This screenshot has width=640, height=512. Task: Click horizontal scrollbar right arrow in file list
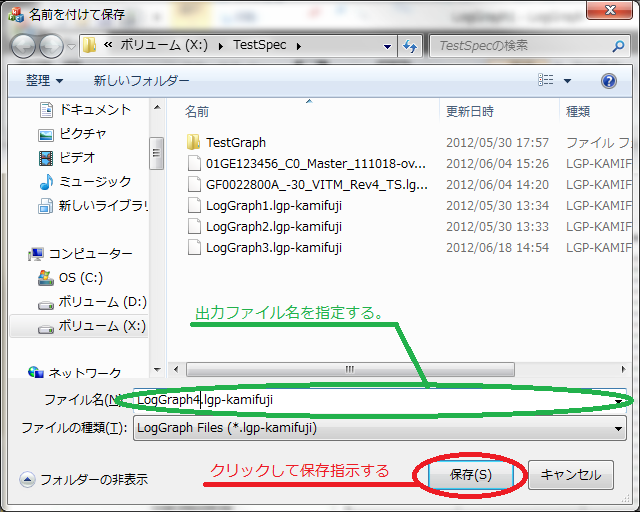623,370
